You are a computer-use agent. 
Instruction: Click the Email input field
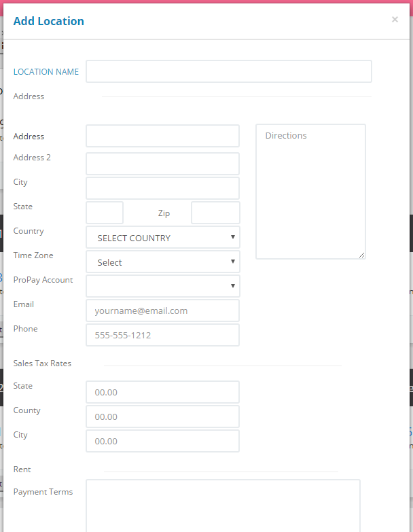click(x=162, y=311)
